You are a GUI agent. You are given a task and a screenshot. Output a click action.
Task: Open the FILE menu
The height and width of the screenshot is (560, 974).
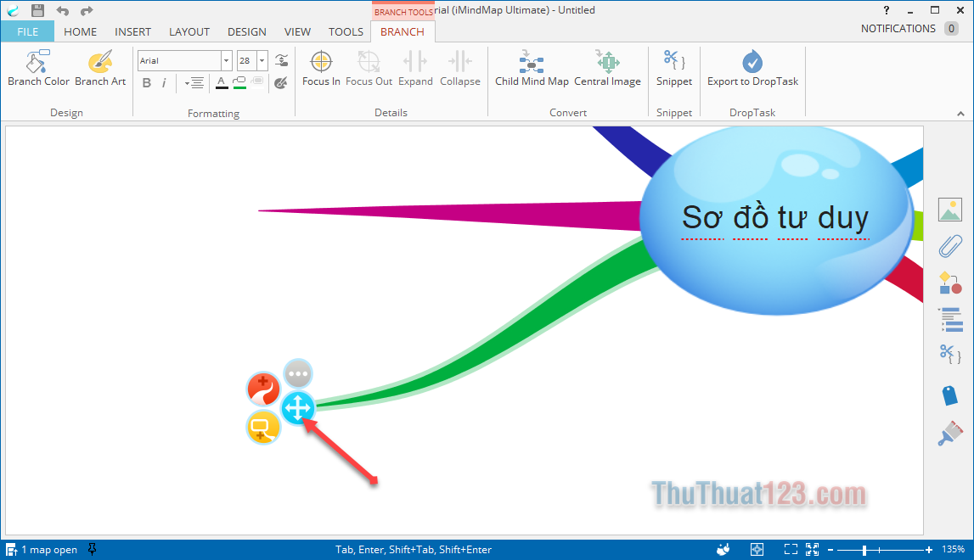tap(27, 31)
